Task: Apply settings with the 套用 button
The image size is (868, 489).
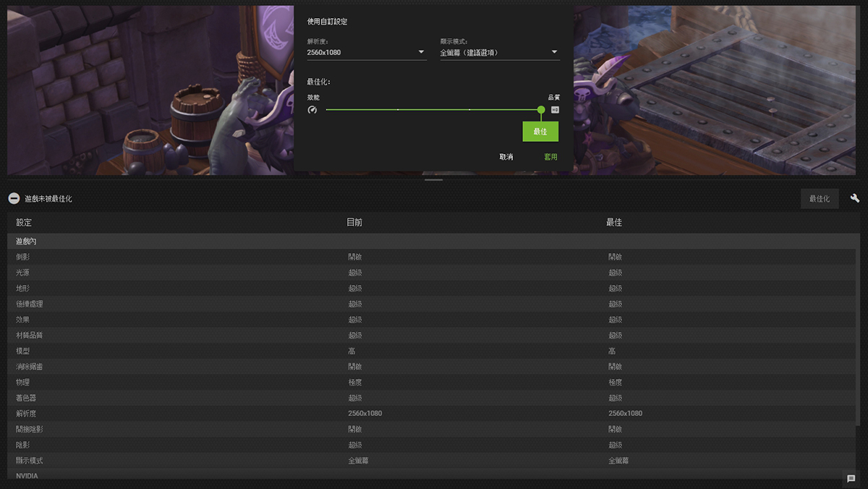Action: [x=550, y=157]
